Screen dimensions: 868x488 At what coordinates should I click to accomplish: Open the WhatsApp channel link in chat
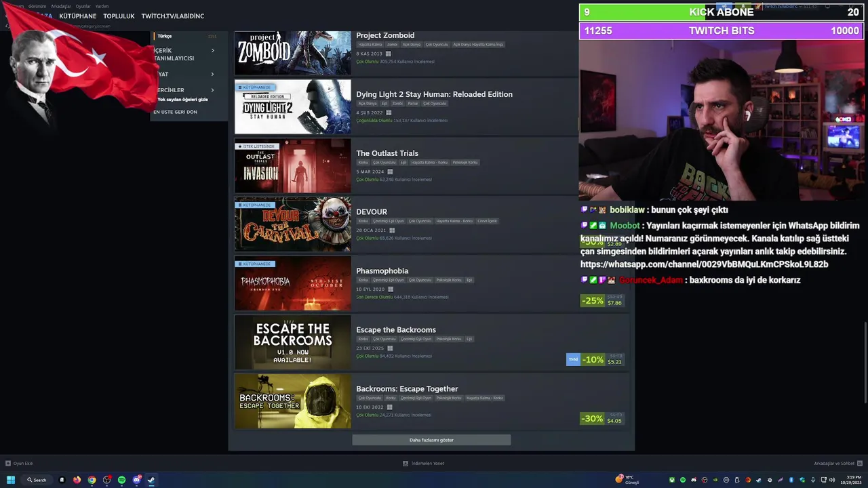tap(704, 264)
